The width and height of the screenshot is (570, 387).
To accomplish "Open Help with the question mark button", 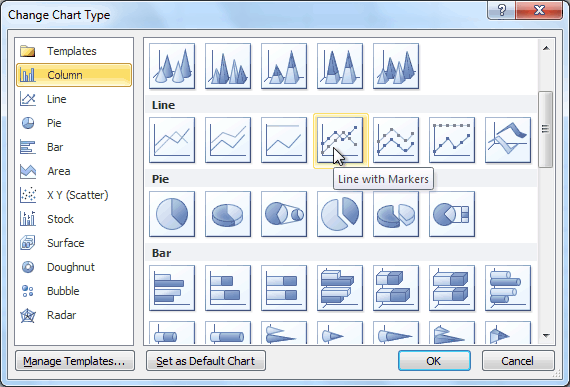I will (x=502, y=10).
